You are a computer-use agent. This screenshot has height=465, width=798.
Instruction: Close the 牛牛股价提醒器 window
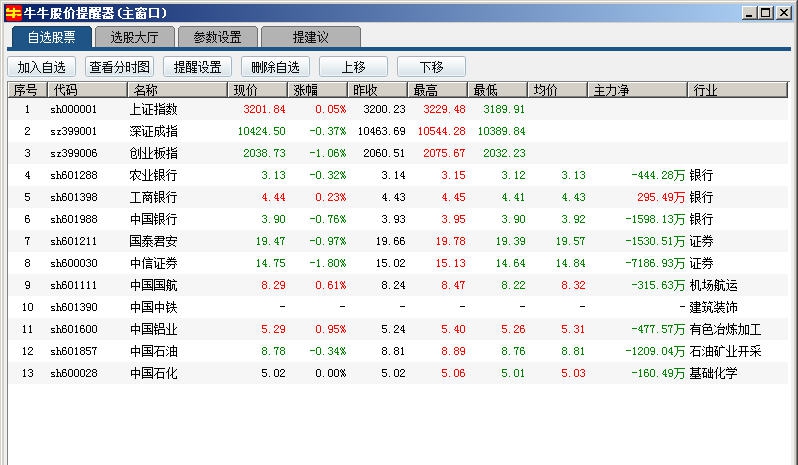point(784,13)
